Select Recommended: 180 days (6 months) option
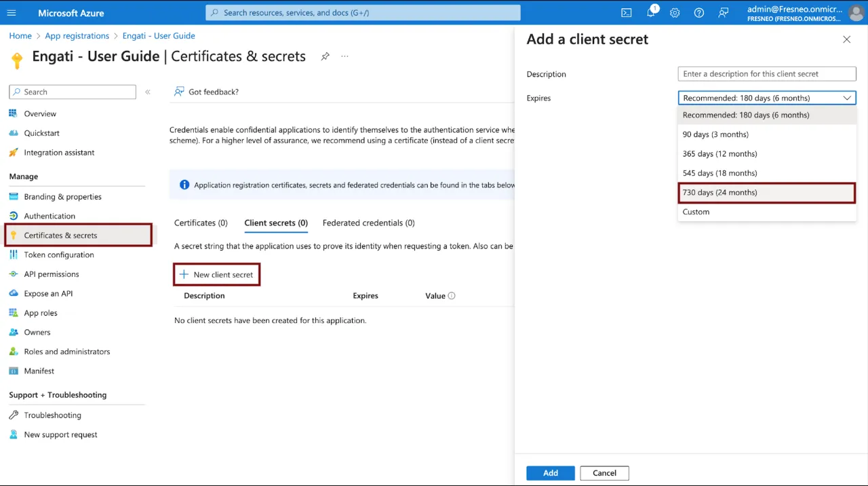 767,115
